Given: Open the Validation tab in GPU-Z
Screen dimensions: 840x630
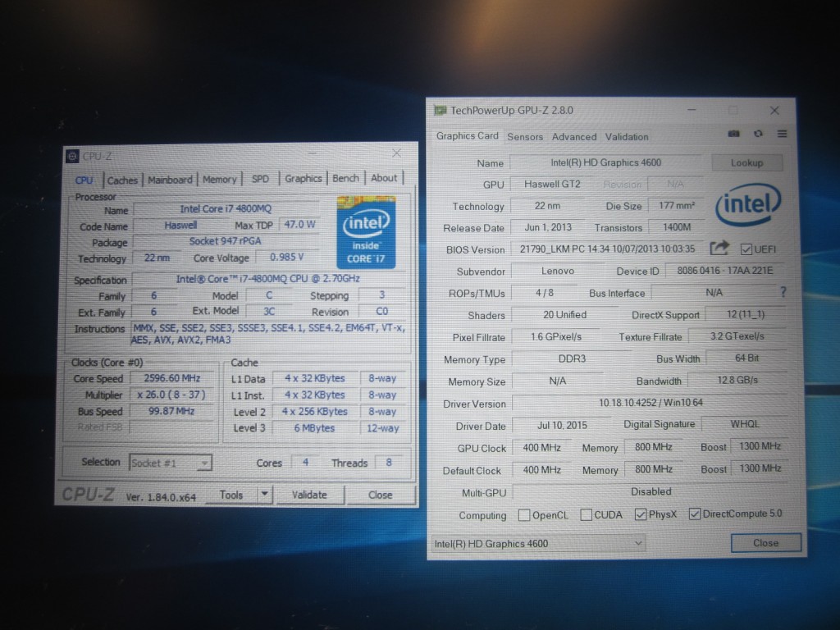Looking at the screenshot, I should point(627,137).
